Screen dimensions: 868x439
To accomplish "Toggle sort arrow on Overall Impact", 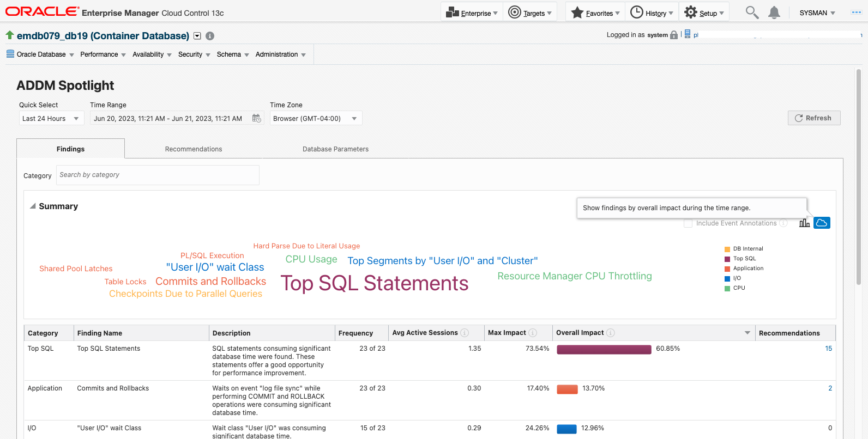I will 748,333.
